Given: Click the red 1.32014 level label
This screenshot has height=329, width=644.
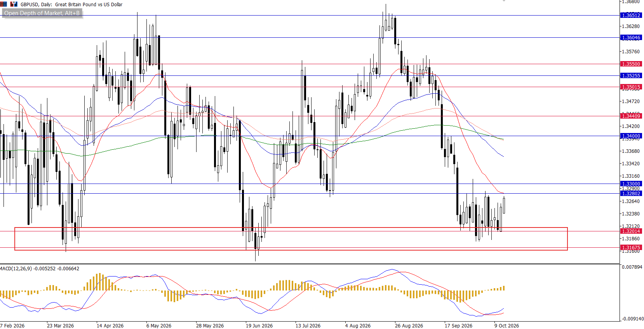Looking at the screenshot, I should (631, 231).
